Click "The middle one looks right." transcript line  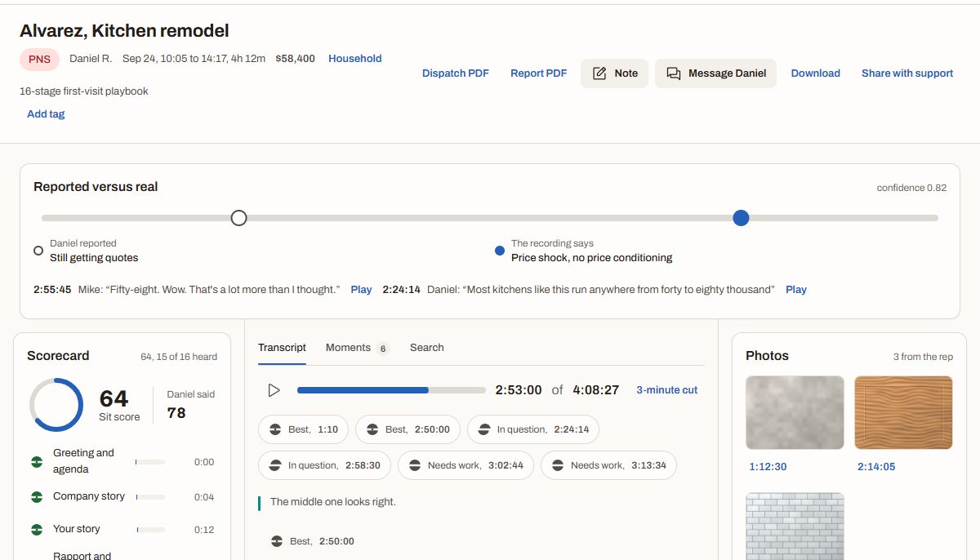[x=333, y=502]
